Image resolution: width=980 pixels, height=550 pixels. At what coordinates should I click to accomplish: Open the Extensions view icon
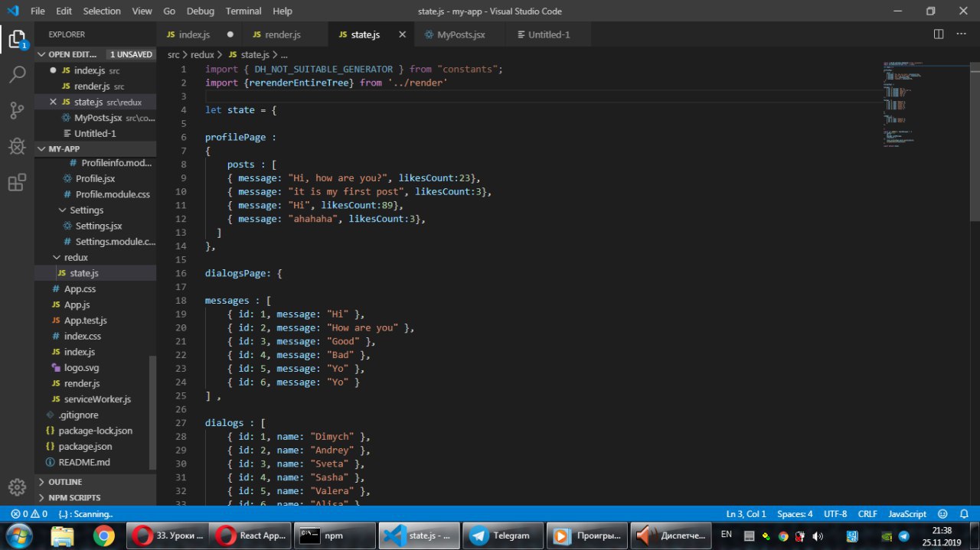click(17, 182)
